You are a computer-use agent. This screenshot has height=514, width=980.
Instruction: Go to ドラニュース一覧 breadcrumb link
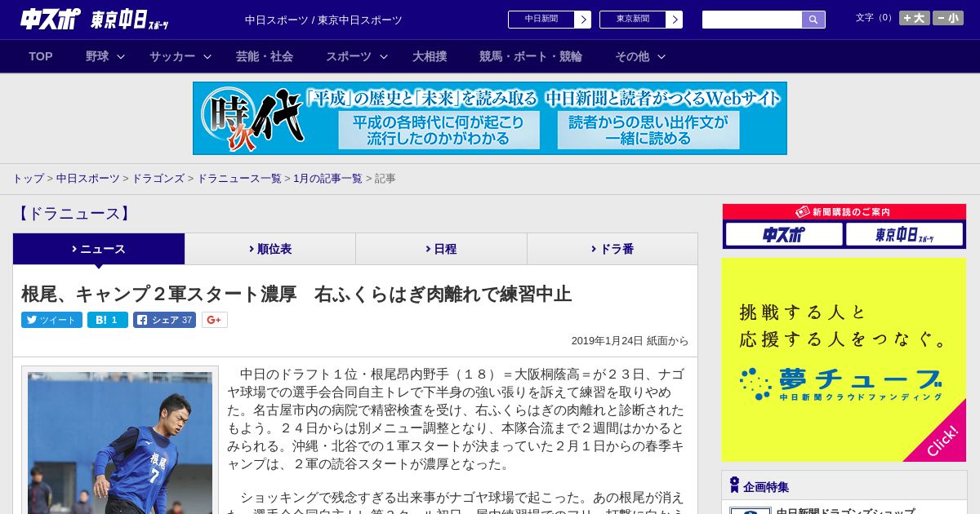click(239, 178)
